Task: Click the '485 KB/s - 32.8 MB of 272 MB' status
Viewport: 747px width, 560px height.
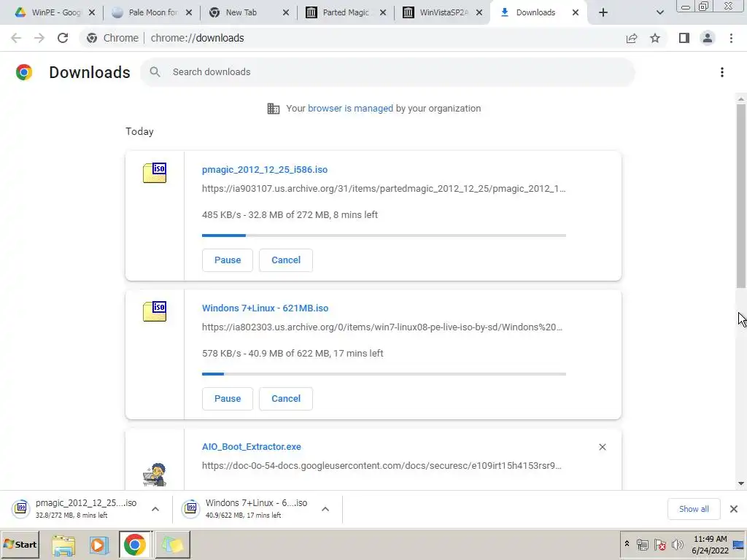Action: [290, 215]
